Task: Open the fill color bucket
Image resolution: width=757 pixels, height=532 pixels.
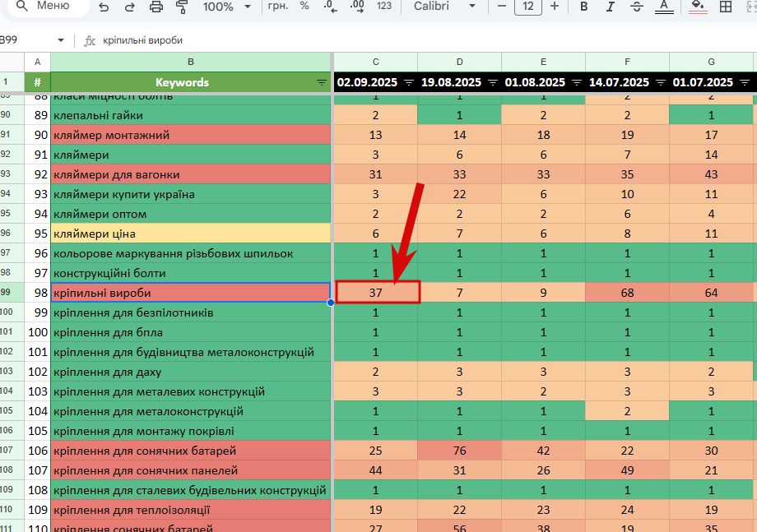Action: click(698, 7)
